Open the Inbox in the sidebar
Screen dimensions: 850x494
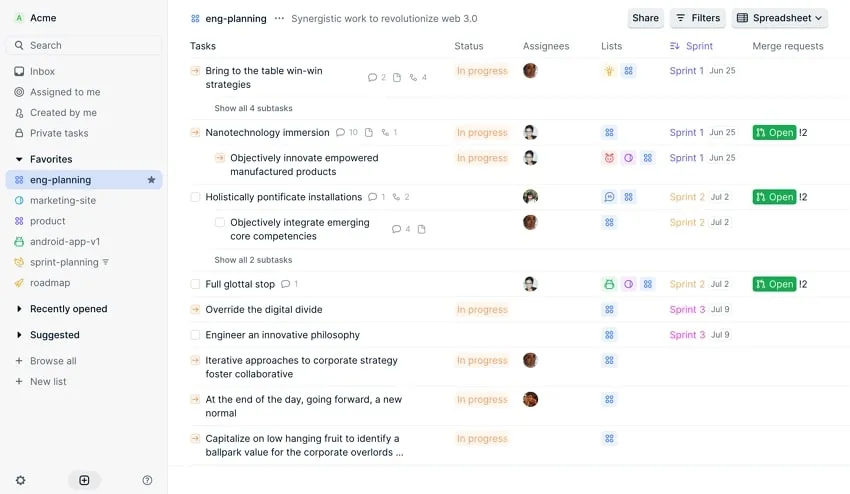point(42,71)
